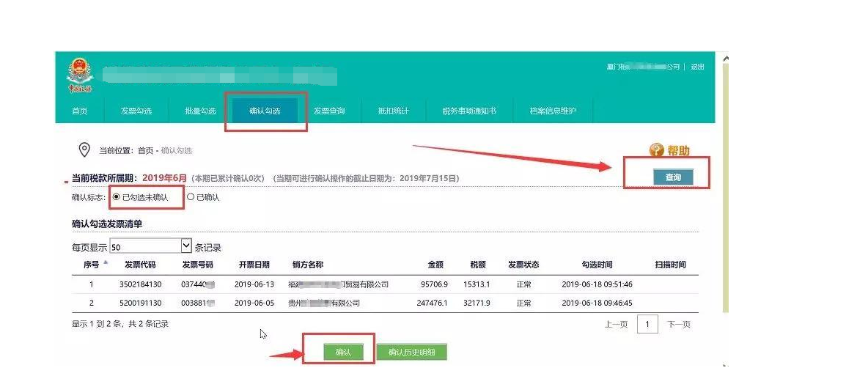This screenshot has height=376, width=868.
Task: Click the 税额 column header
Action: pos(478,265)
